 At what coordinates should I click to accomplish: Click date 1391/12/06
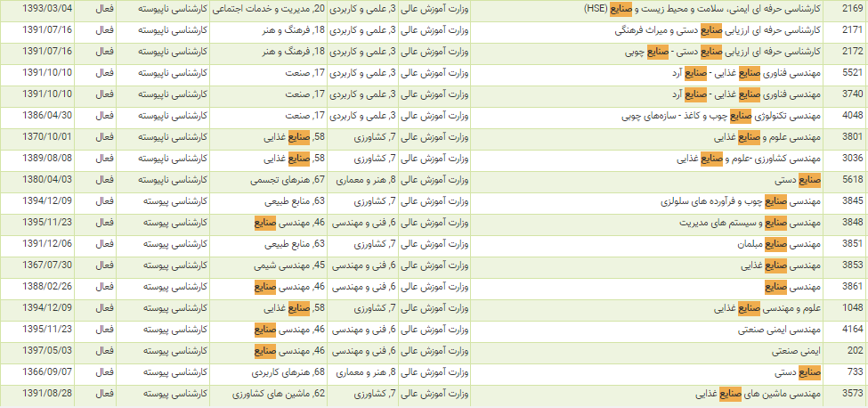click(x=47, y=244)
